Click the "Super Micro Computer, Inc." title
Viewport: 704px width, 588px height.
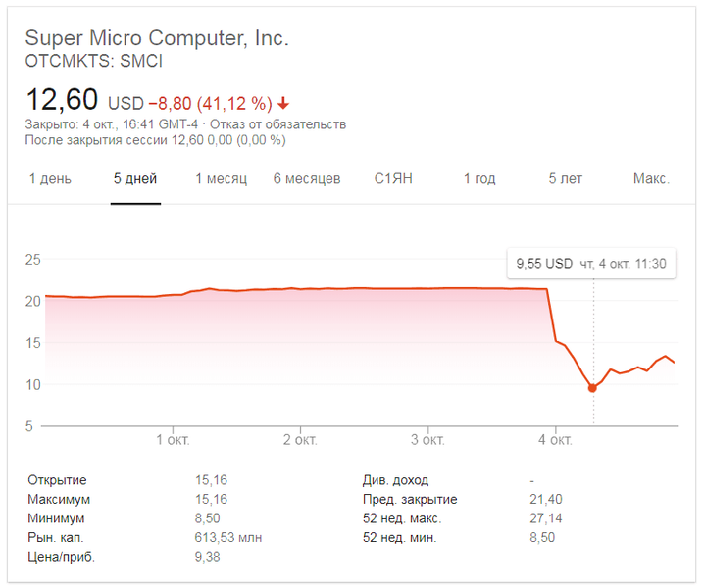click(157, 38)
